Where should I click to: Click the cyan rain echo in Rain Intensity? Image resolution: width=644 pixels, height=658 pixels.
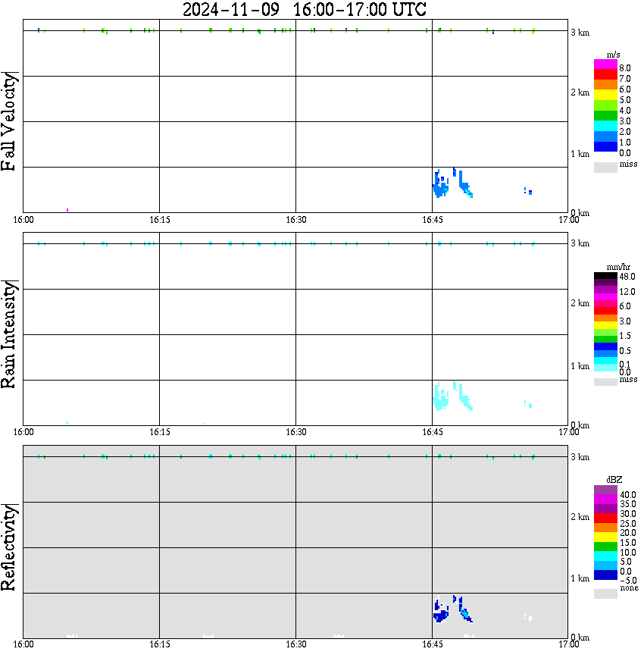440,397
